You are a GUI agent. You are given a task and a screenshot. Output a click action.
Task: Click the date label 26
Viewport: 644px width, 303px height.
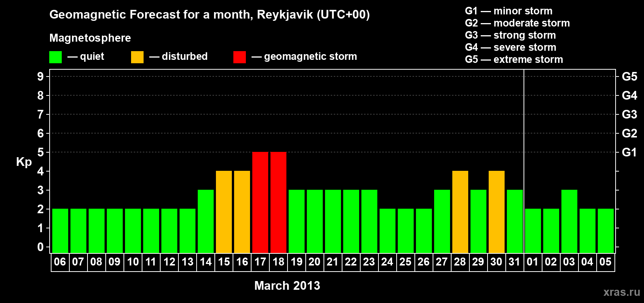pos(424,262)
